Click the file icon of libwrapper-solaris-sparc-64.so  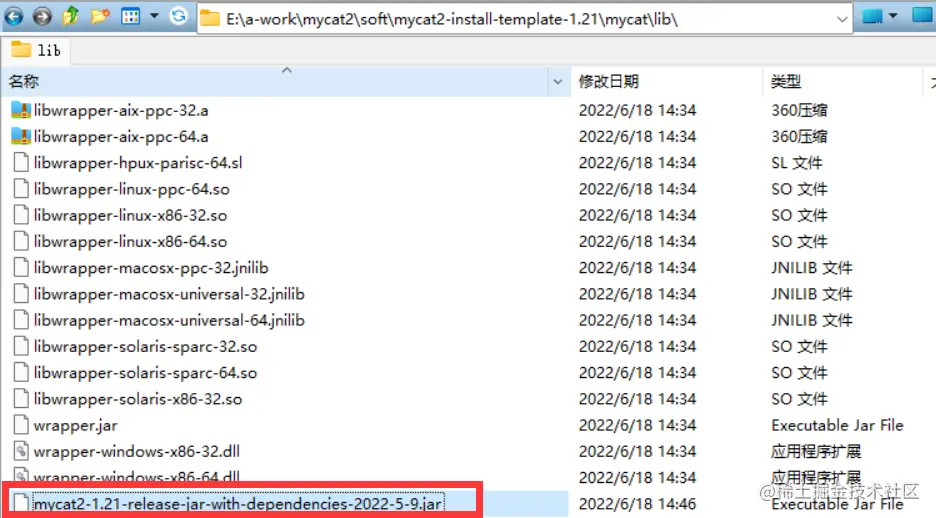[x=21, y=373]
